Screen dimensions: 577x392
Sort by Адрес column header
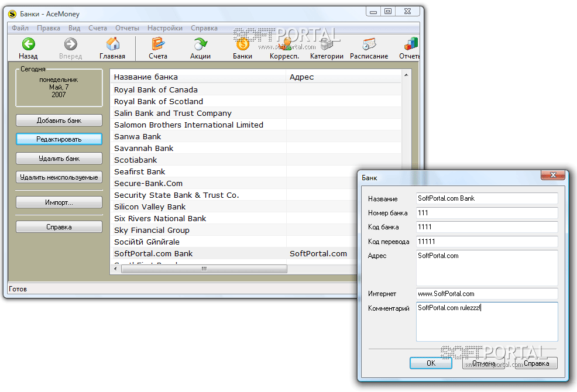(344, 77)
